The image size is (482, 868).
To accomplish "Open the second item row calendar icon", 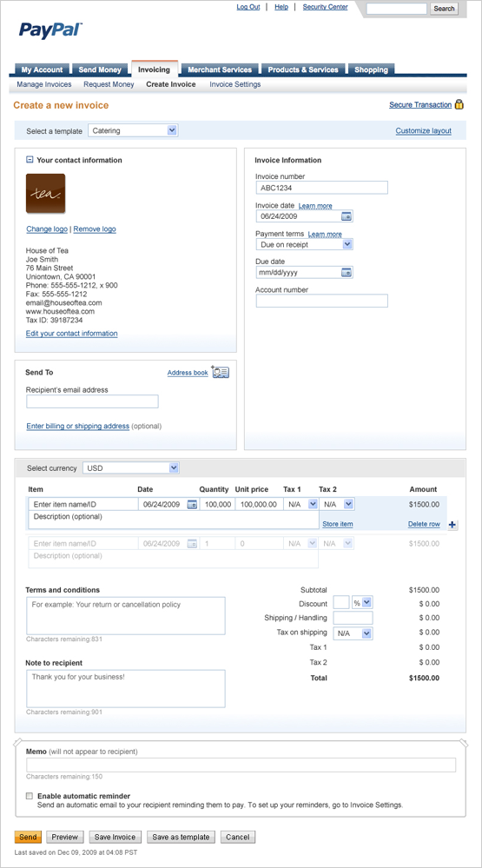I will coord(192,544).
